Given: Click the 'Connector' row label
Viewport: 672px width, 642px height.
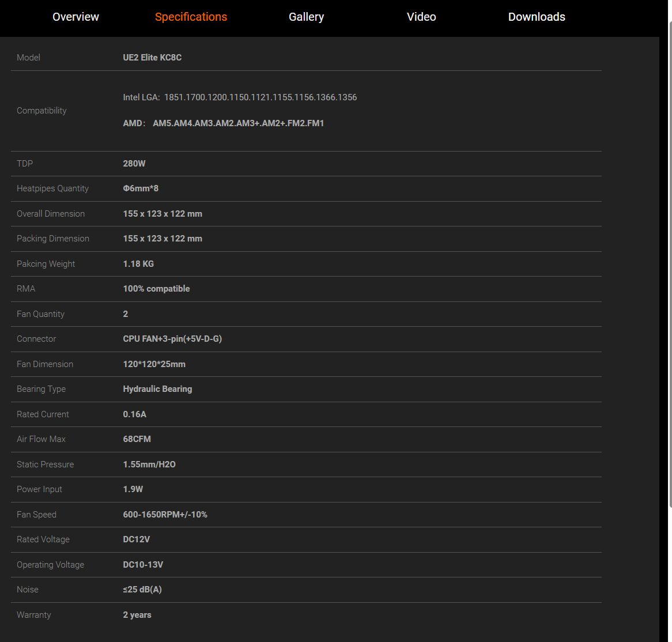Looking at the screenshot, I should tap(36, 339).
